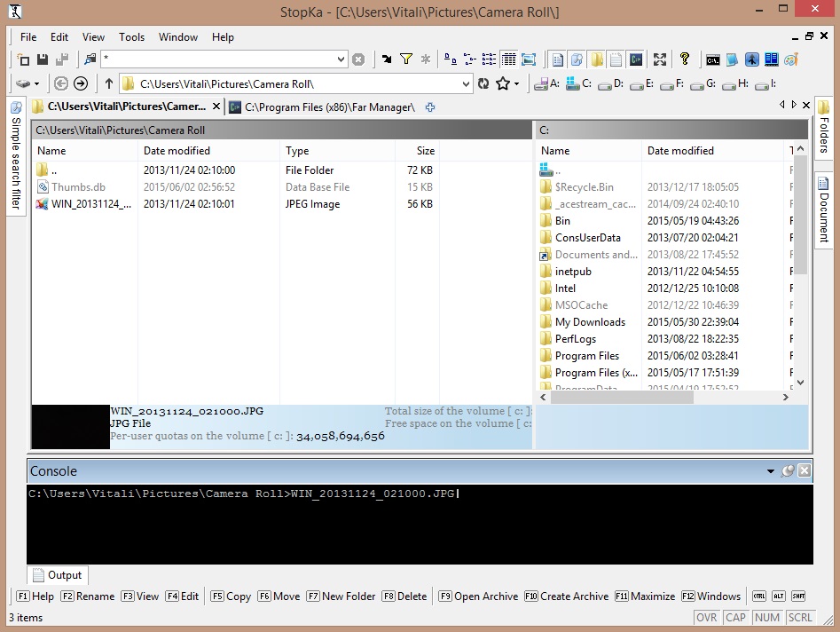Click the favorites star icon

coord(503,83)
